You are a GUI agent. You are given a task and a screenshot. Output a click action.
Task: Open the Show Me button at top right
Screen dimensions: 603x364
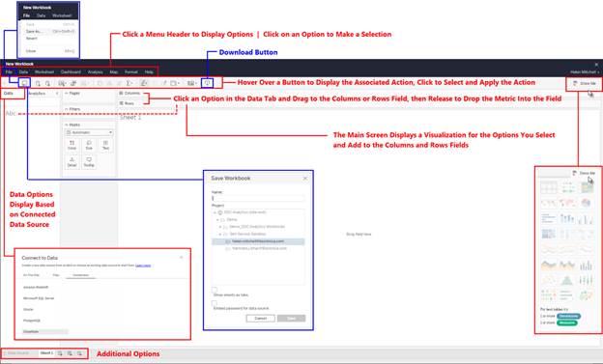(584, 83)
